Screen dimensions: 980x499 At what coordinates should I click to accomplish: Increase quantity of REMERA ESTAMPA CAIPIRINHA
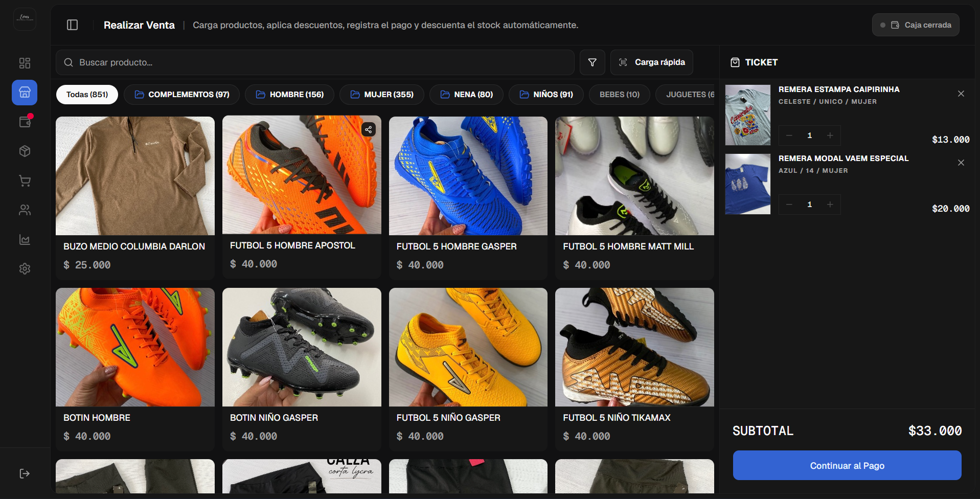(830, 135)
